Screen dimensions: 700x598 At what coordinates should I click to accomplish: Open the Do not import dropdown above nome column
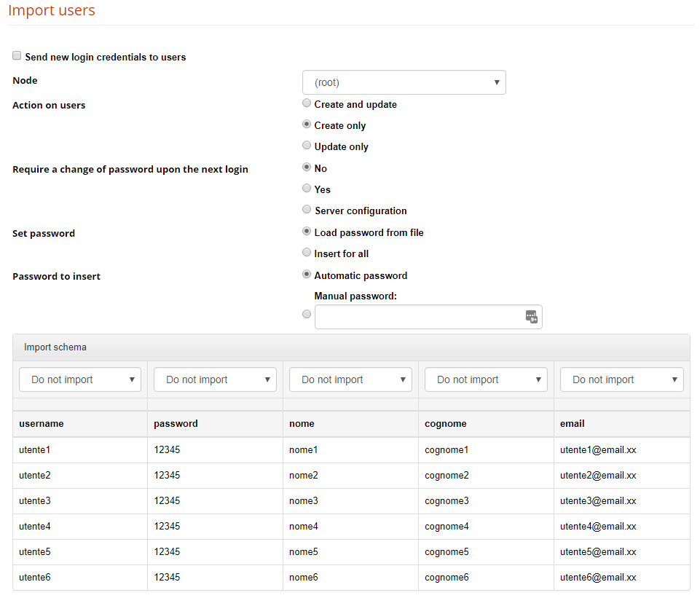[x=350, y=379]
